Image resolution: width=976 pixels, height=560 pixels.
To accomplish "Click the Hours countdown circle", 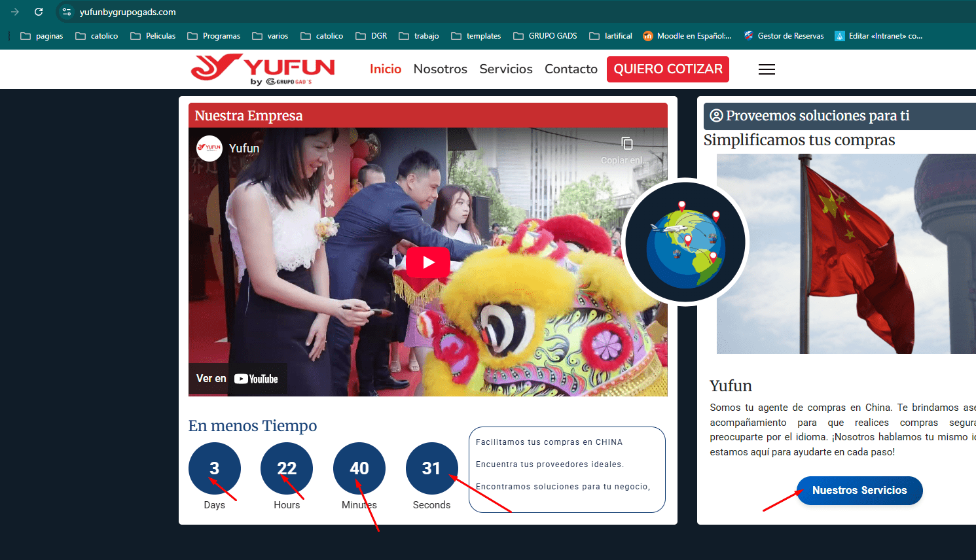I will (287, 468).
